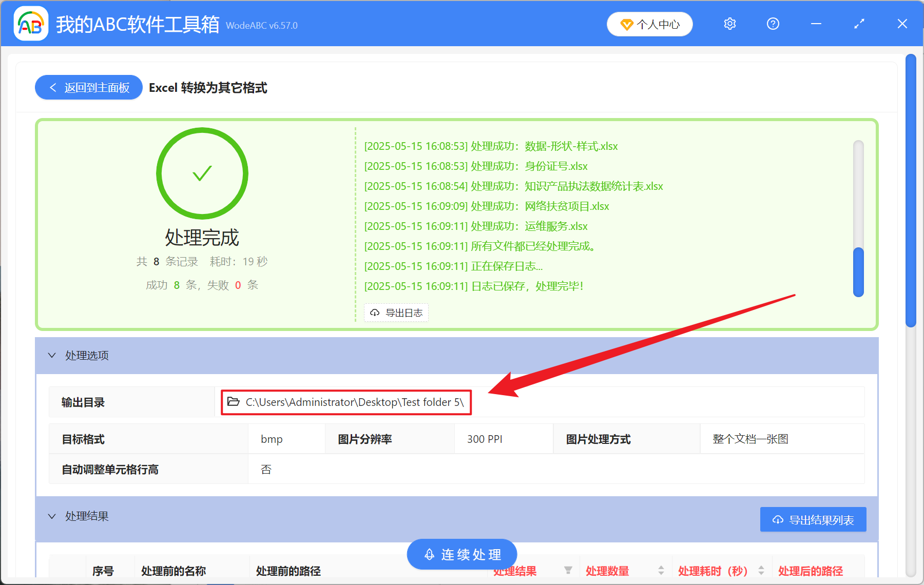Click the AB logo icon top left

pyautogui.click(x=30, y=24)
